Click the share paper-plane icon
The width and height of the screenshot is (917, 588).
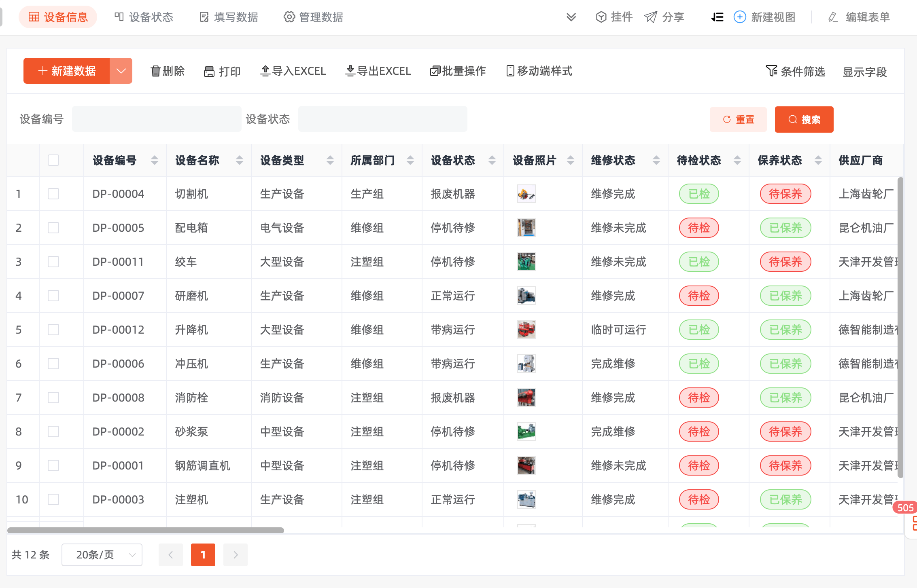click(651, 17)
